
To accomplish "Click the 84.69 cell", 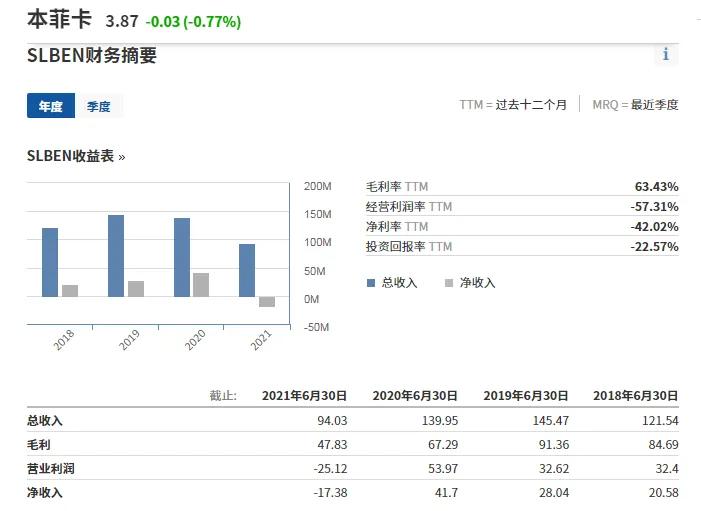I will (x=663, y=445).
